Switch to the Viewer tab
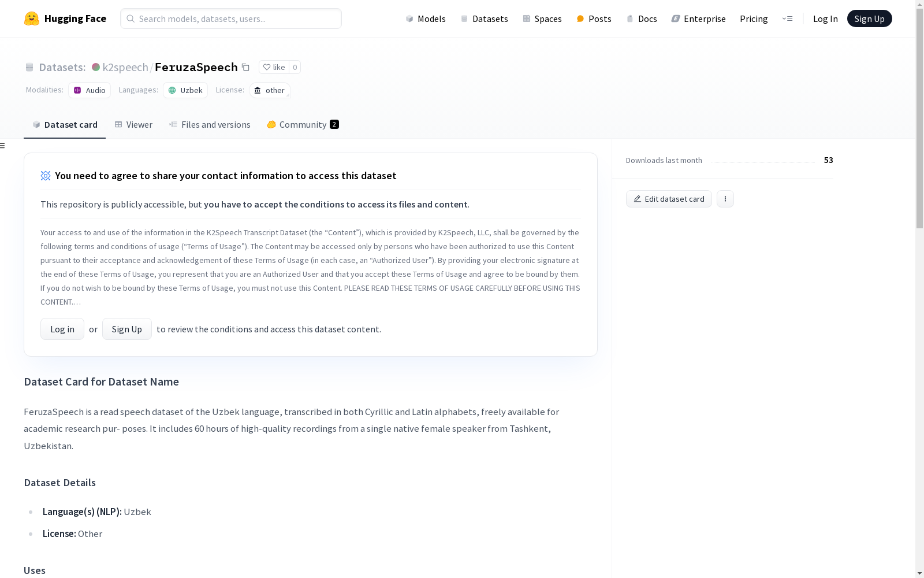Image resolution: width=924 pixels, height=578 pixels. click(133, 125)
